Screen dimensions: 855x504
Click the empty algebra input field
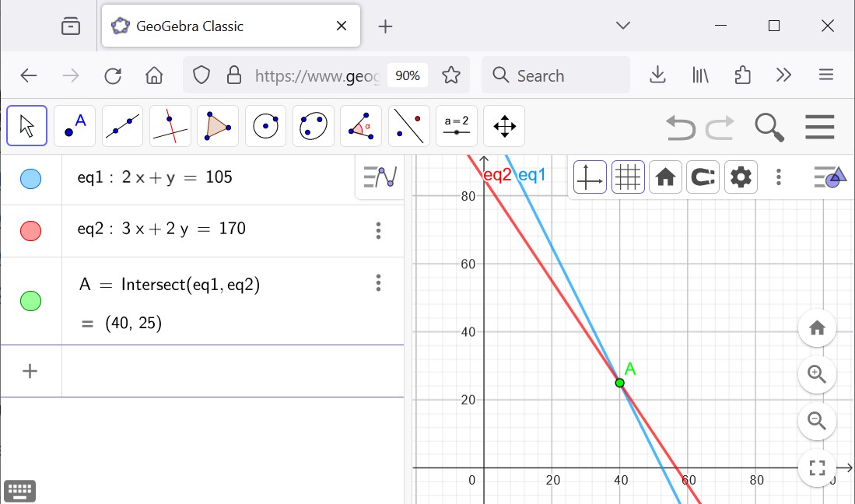(x=233, y=371)
